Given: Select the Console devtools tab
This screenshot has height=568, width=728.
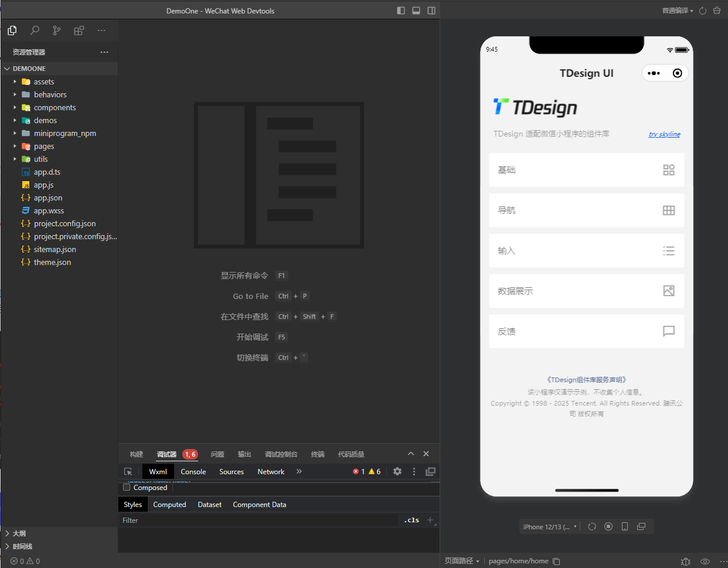Looking at the screenshot, I should (193, 471).
